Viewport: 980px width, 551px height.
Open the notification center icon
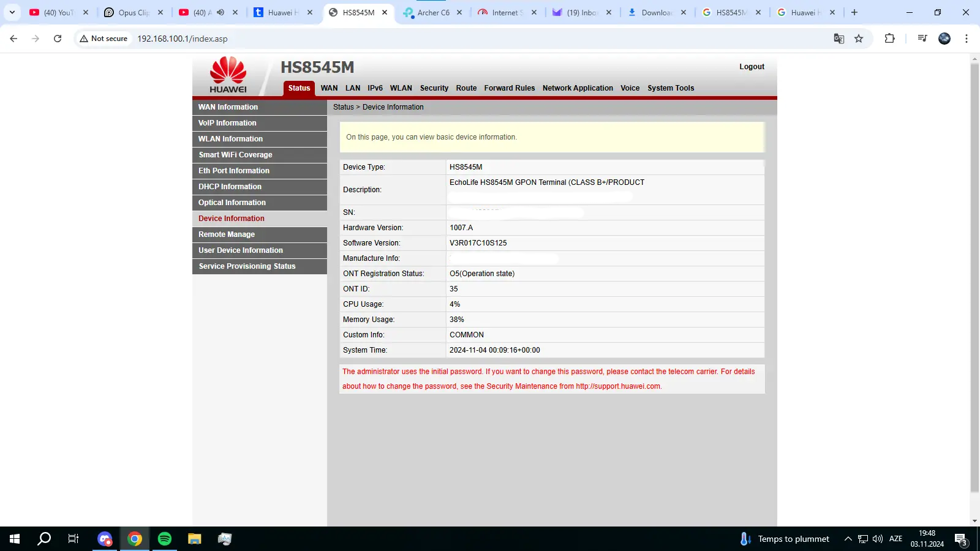pyautogui.click(x=961, y=539)
